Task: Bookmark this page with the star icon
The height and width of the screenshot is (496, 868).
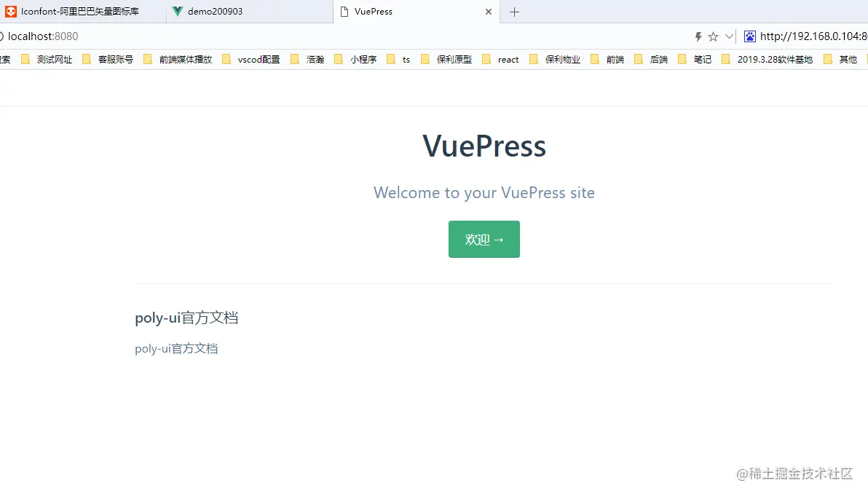Action: (x=713, y=36)
